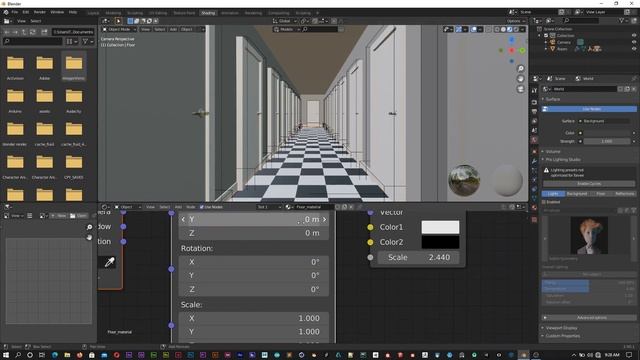Click the Advanced options button

point(592,318)
